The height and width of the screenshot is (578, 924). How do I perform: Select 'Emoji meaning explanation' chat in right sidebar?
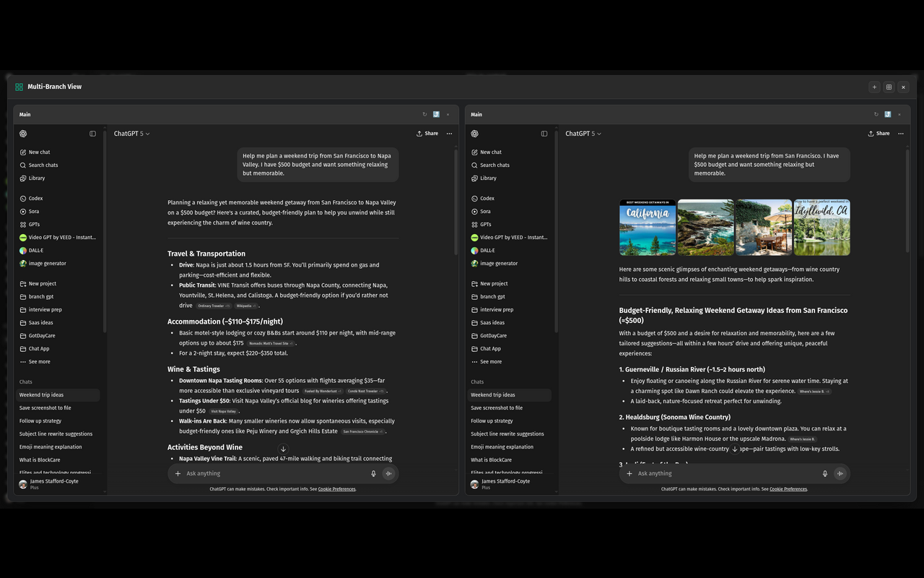coord(502,447)
